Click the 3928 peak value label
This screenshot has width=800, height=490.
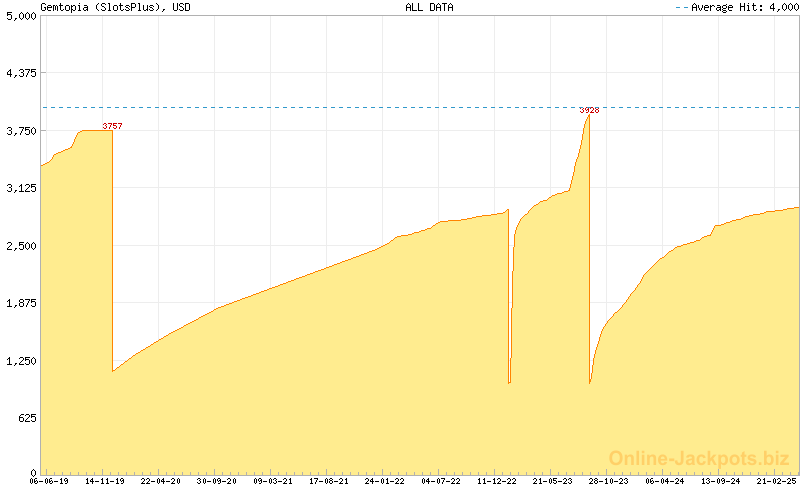click(589, 110)
